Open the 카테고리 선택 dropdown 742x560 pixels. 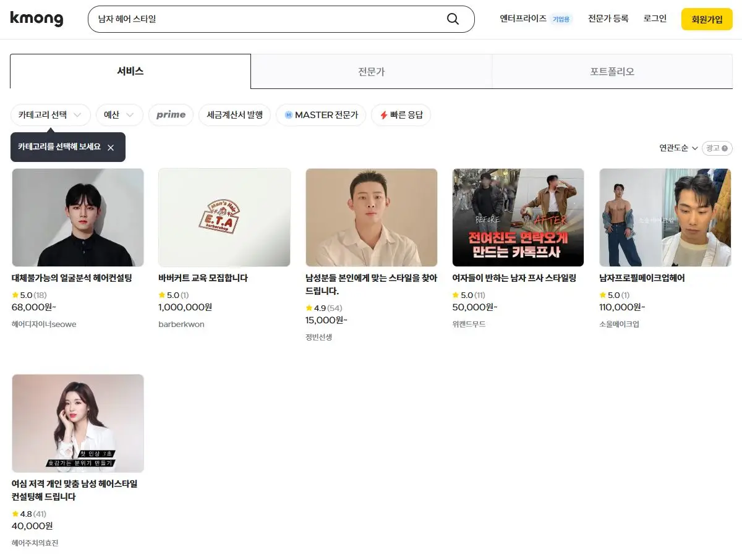click(x=51, y=115)
